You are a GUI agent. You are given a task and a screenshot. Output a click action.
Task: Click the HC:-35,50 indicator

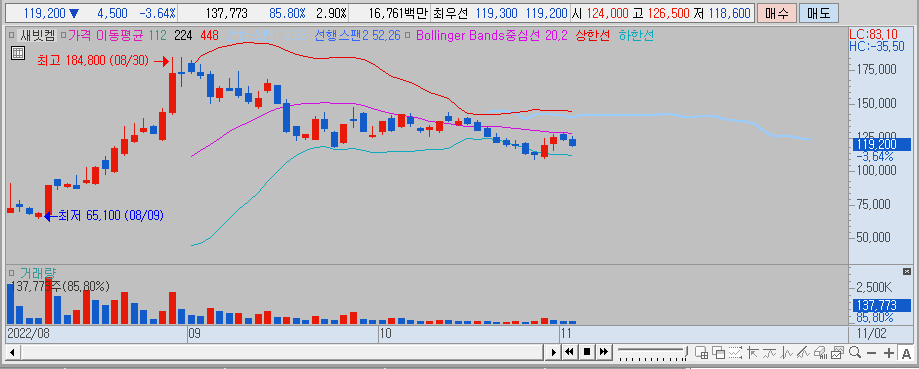(x=878, y=46)
